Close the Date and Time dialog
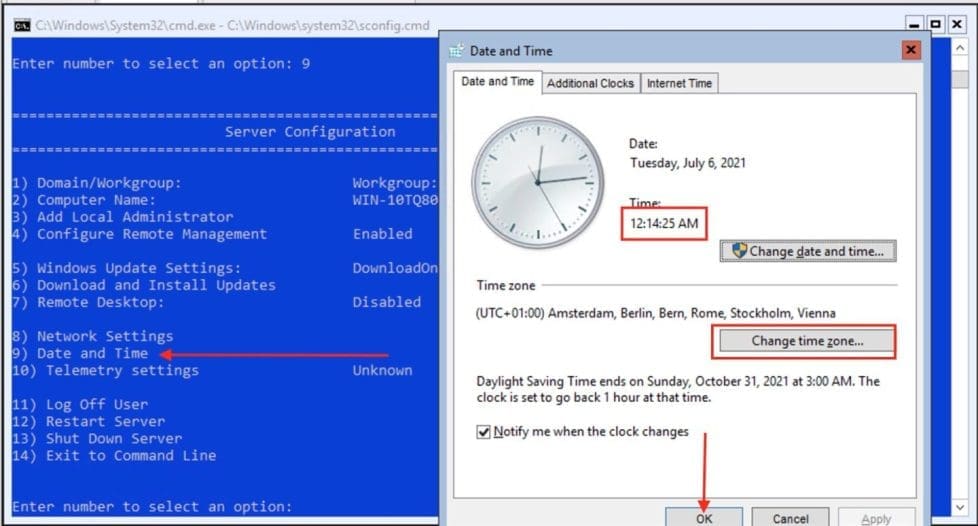This screenshot has height=526, width=978. tap(911, 50)
